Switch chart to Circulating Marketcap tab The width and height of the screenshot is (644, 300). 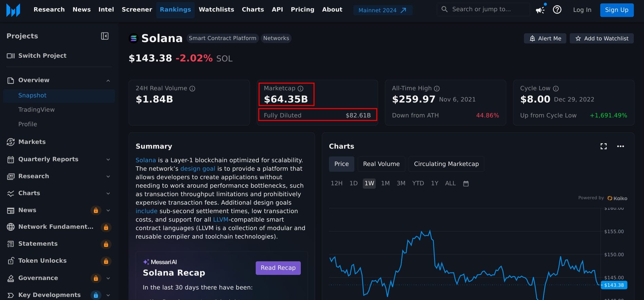coord(446,164)
